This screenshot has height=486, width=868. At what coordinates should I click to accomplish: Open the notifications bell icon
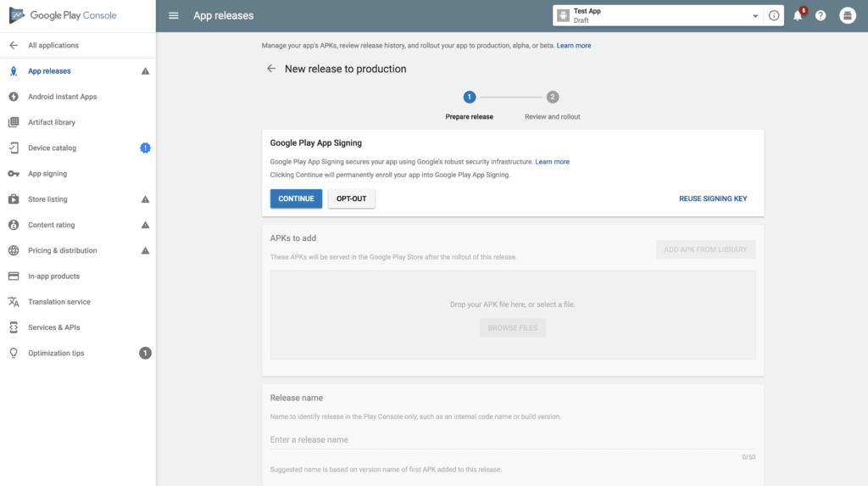(798, 15)
